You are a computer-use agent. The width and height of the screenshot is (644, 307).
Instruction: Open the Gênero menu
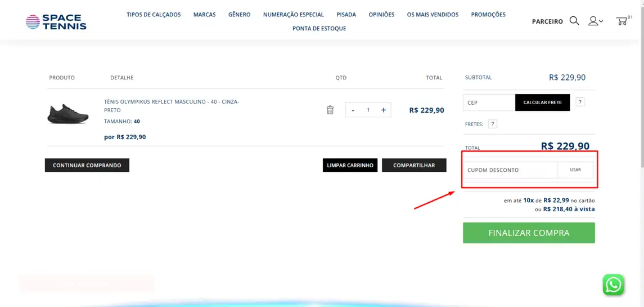coord(240,15)
